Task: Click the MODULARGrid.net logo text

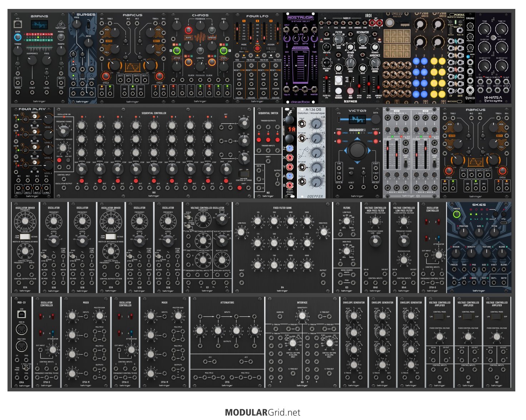Action: click(263, 412)
